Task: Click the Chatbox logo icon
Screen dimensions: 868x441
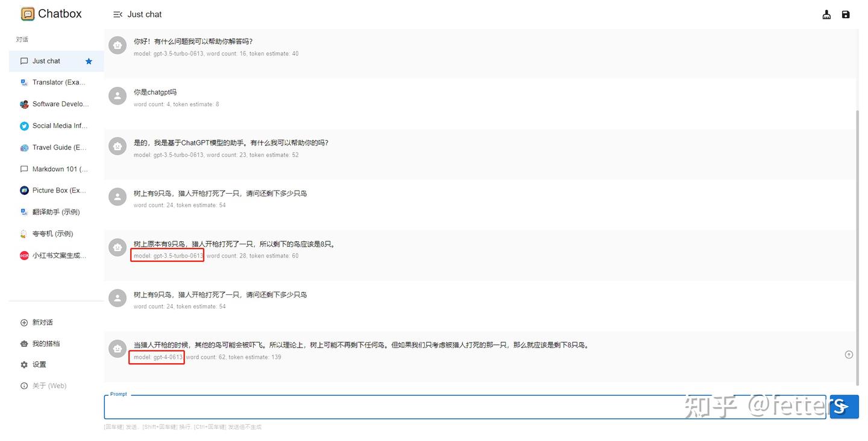Action: [27, 13]
